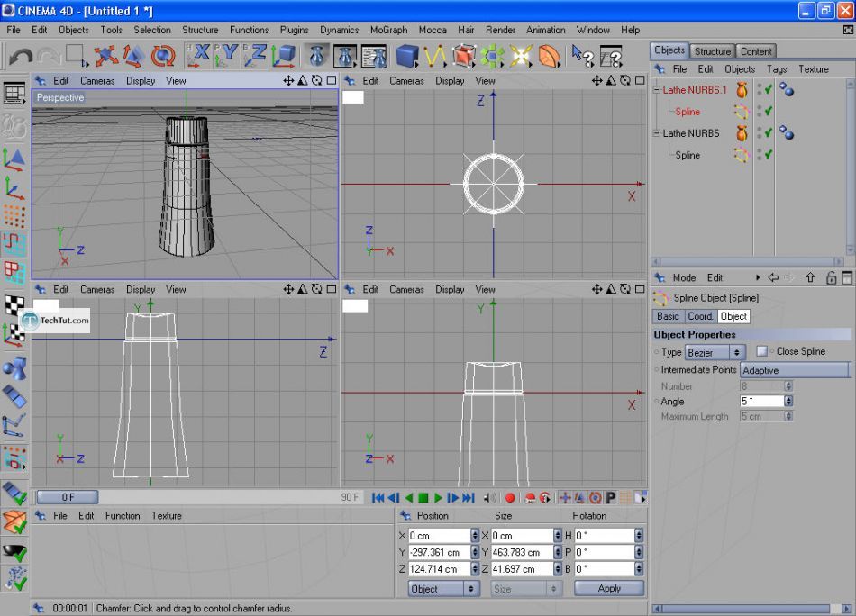This screenshot has height=616, width=856.
Task: Open the Basic tab in attributes
Action: [668, 316]
